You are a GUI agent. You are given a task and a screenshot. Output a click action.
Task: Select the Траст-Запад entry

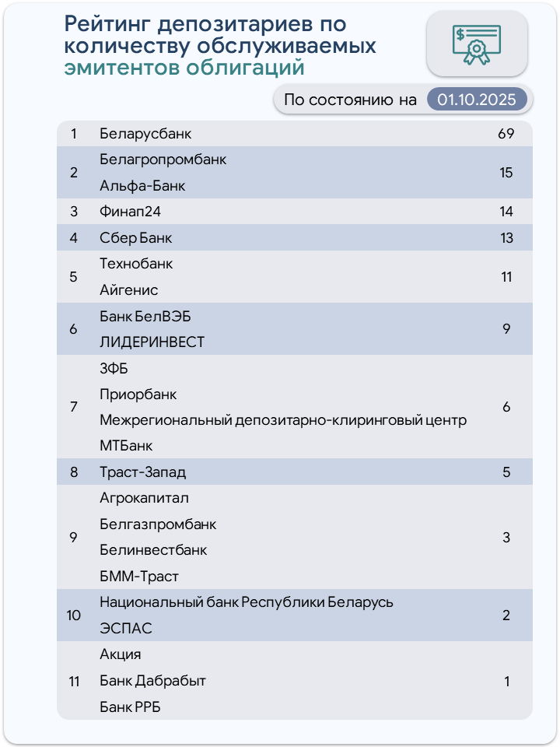[142, 472]
